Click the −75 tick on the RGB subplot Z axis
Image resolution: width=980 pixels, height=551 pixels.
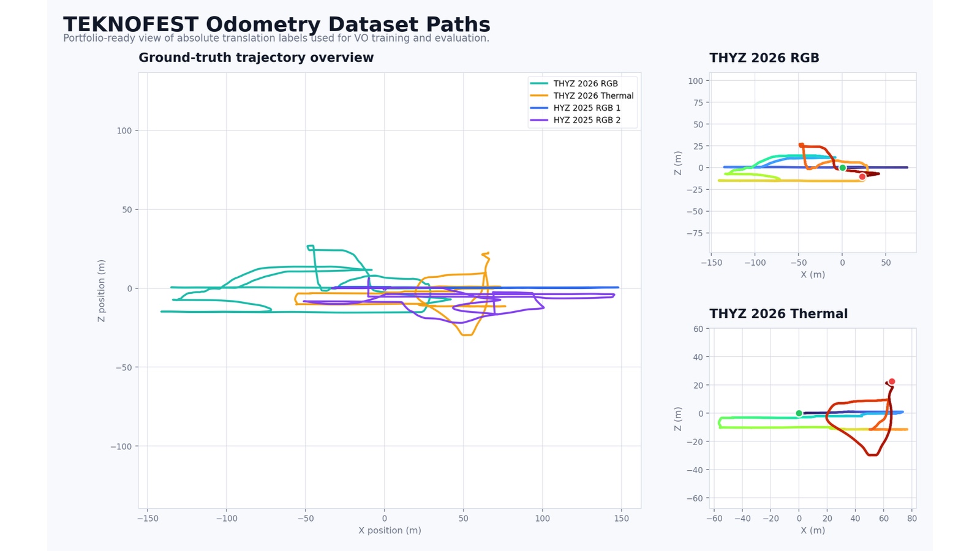[695, 233]
